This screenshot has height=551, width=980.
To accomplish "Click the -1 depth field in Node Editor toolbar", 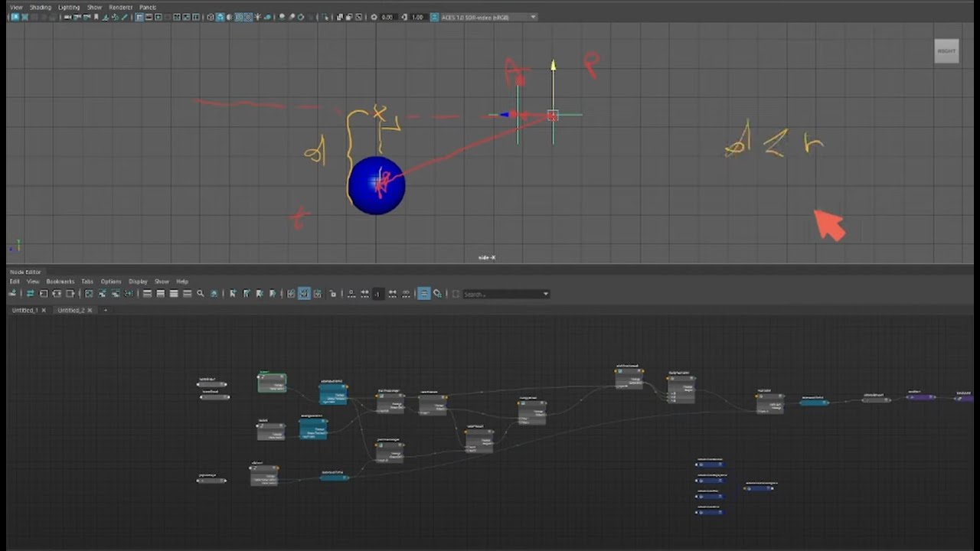I will point(377,293).
